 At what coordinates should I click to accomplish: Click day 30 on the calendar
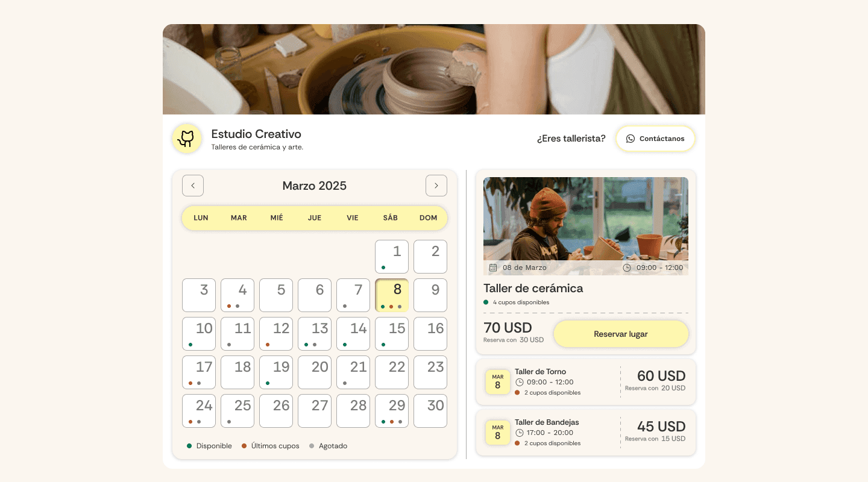click(430, 411)
